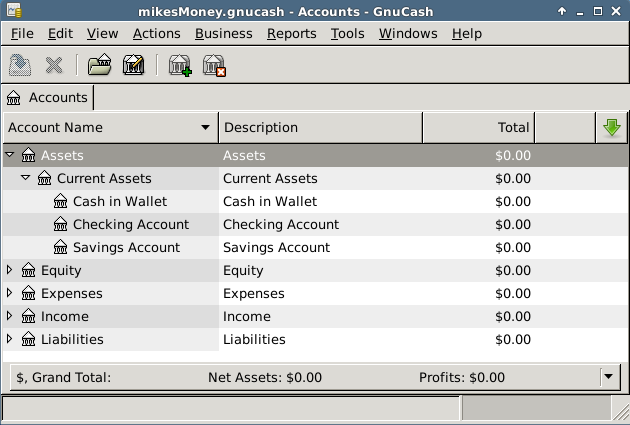Click the green arrow column chooser
Viewport: 630px width, 425px height.
tap(612, 127)
